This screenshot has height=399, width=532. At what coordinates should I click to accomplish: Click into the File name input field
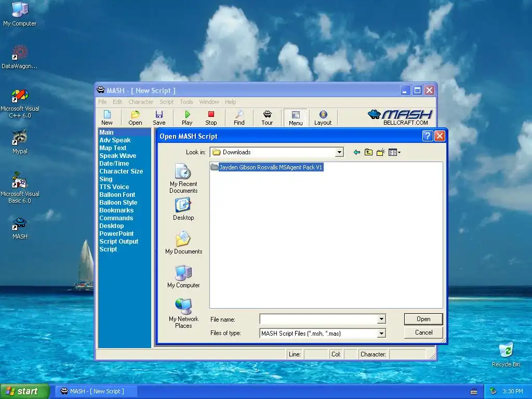pyautogui.click(x=318, y=319)
